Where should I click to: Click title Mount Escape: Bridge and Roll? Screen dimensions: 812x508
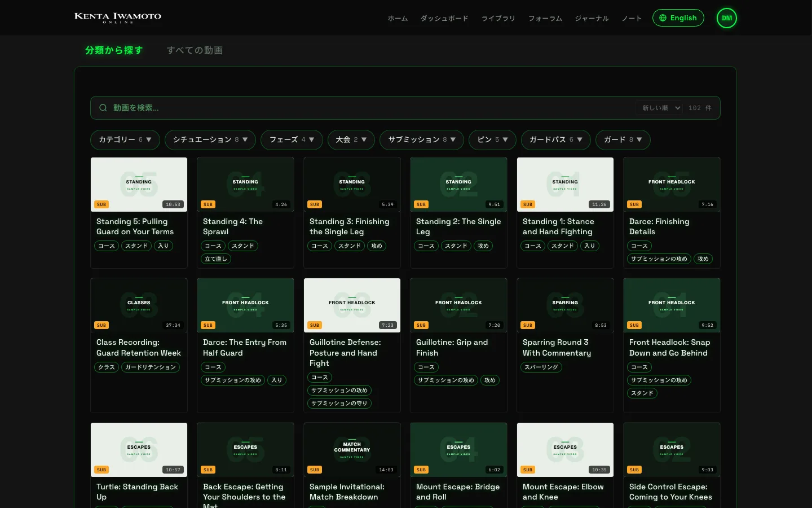tap(458, 492)
